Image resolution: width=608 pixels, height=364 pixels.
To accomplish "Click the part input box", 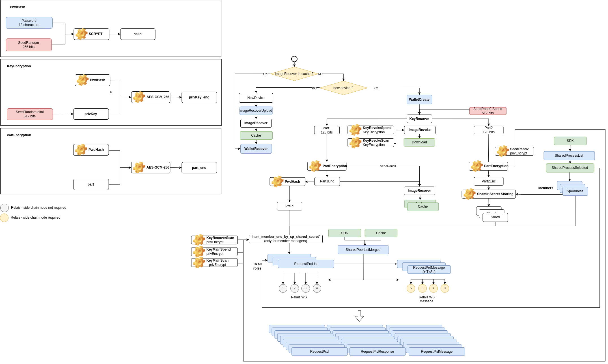I will click(91, 184).
